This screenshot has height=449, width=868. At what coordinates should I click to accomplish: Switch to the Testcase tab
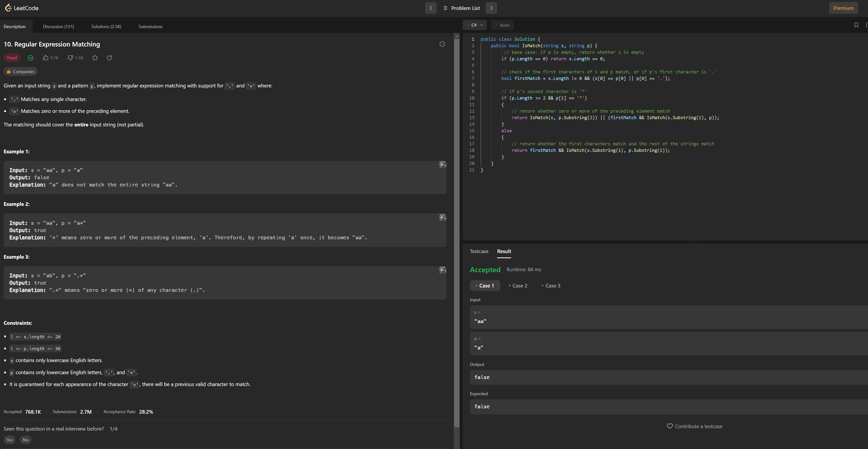pos(479,251)
